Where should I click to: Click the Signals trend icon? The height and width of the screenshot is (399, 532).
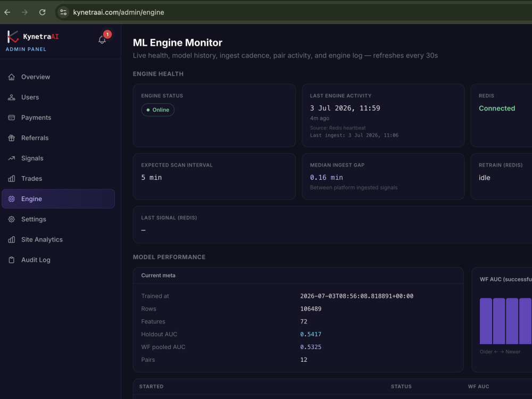point(12,158)
